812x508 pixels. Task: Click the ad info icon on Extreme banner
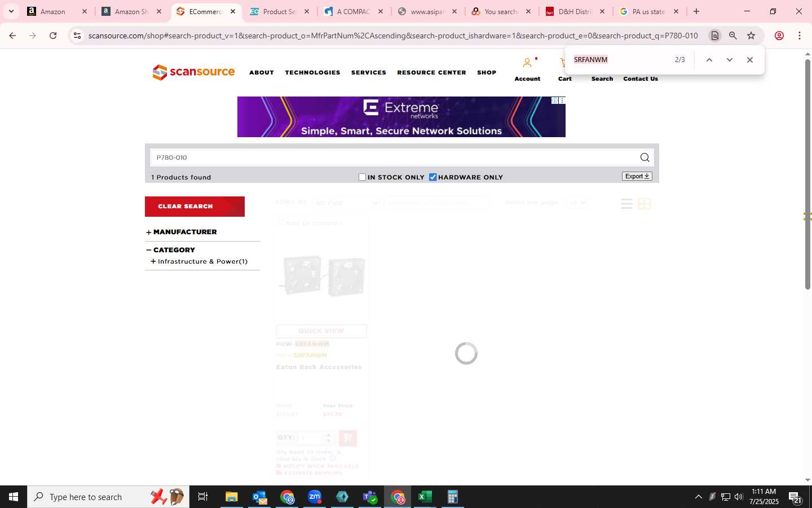tap(555, 100)
